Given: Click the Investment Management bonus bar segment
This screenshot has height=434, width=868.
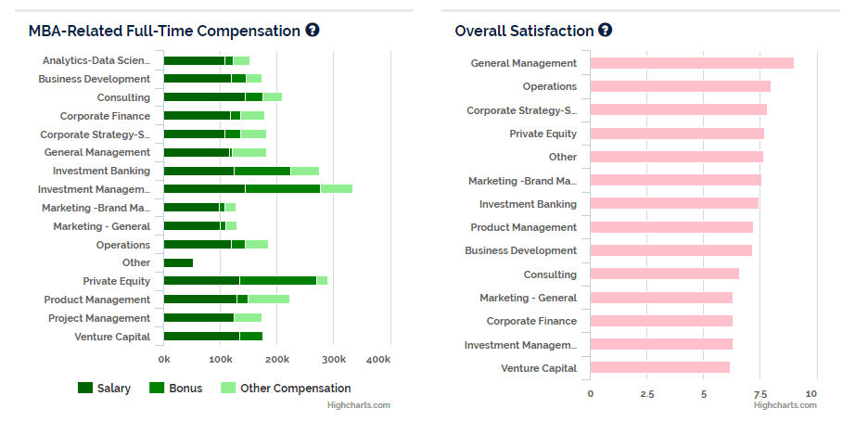Looking at the screenshot, I should (283, 189).
